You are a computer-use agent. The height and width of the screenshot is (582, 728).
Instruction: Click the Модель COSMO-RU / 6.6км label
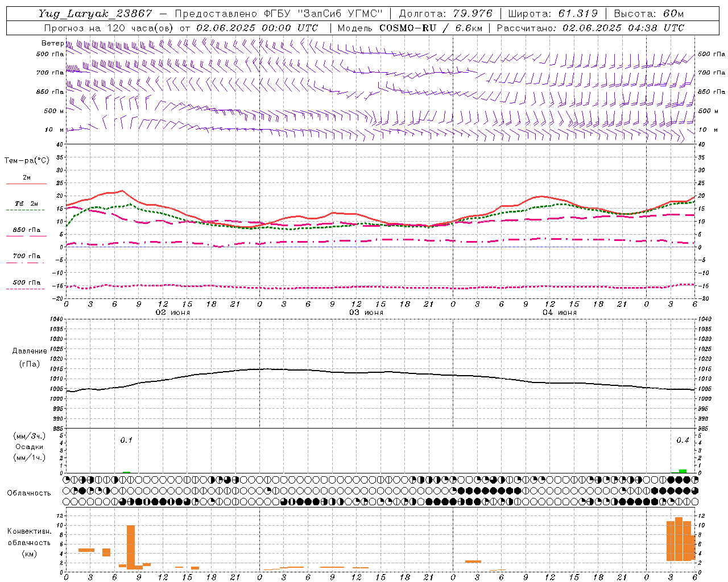click(409, 28)
